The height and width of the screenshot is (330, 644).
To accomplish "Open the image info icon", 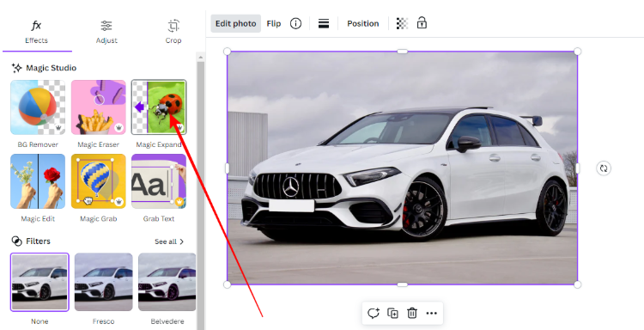I will pyautogui.click(x=295, y=23).
